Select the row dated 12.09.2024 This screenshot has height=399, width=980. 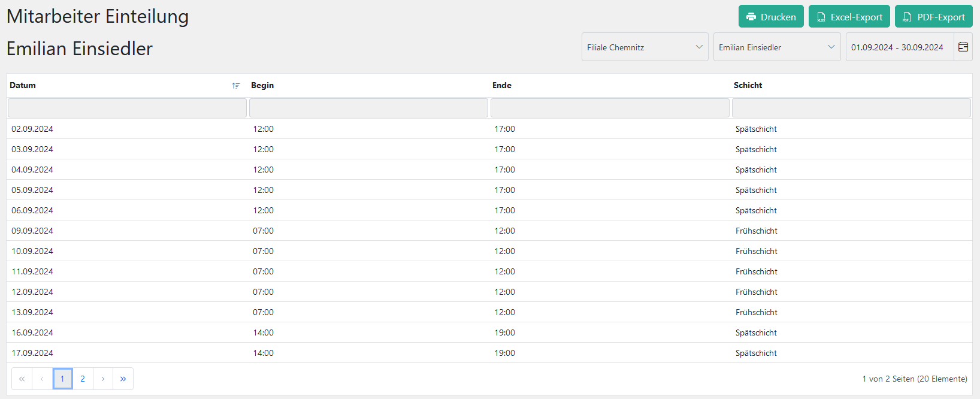489,292
